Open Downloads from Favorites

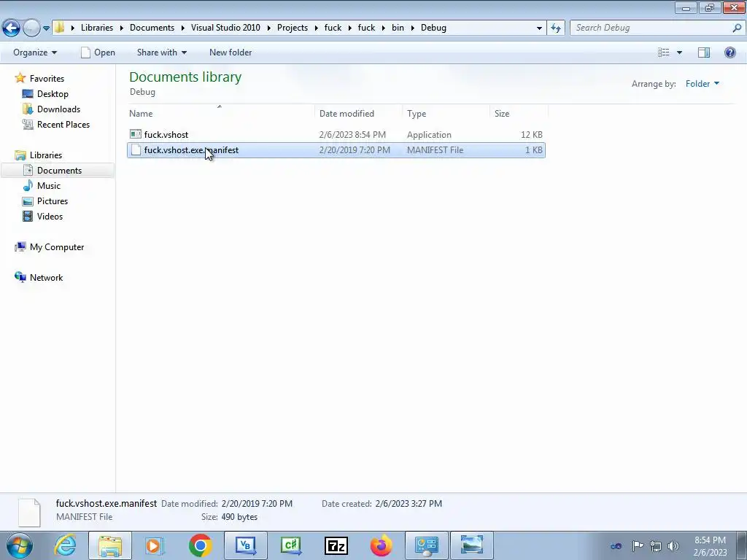tap(58, 109)
